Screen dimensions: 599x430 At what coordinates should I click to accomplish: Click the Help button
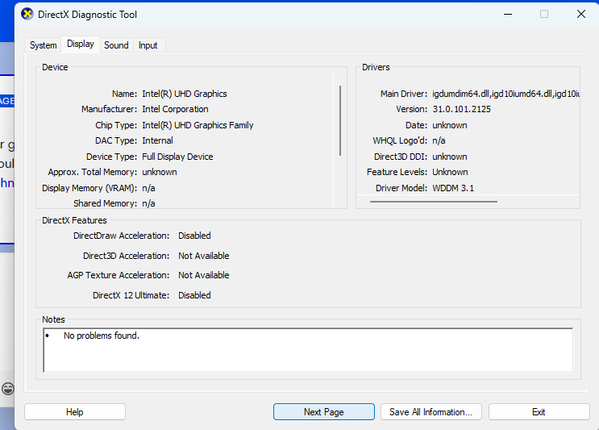pos(75,412)
